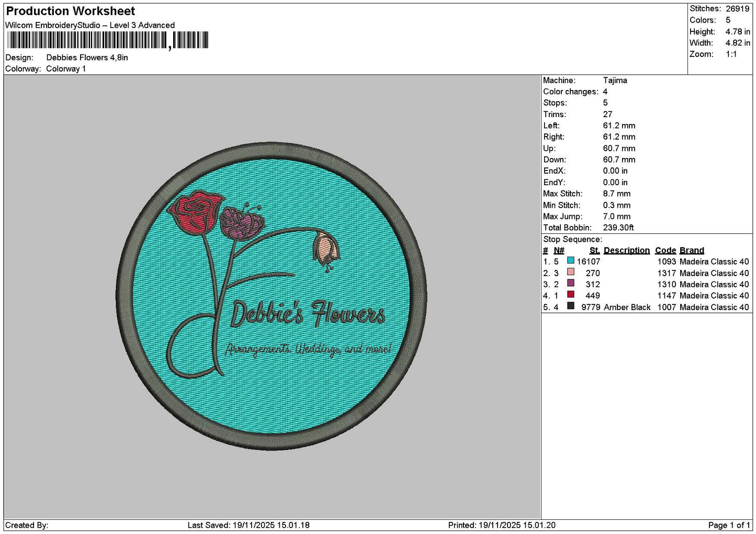The width and height of the screenshot is (756, 534).
Task: Click the 'Arrangements, Weddings, and more!' embroidered tagline
Action: pyautogui.click(x=308, y=349)
